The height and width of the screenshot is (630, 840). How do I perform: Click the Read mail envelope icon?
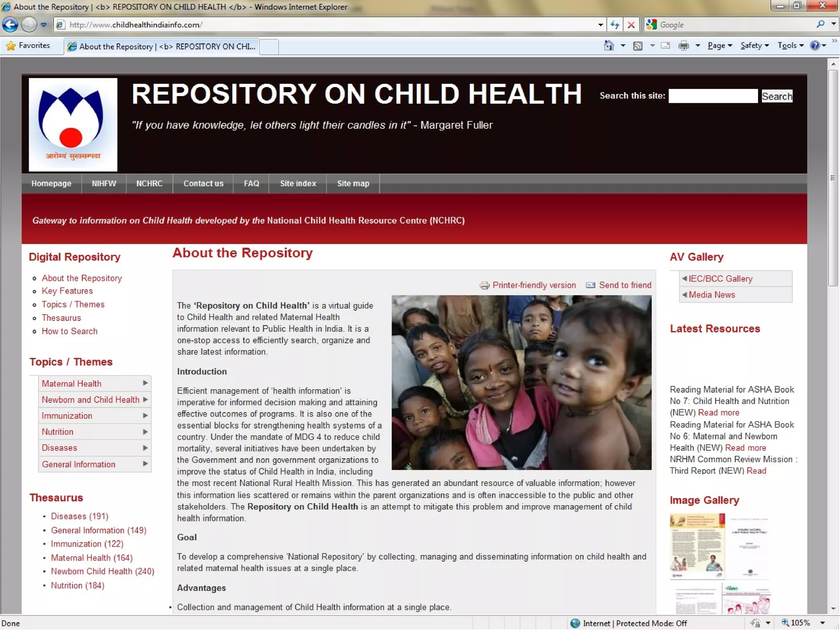click(x=665, y=46)
